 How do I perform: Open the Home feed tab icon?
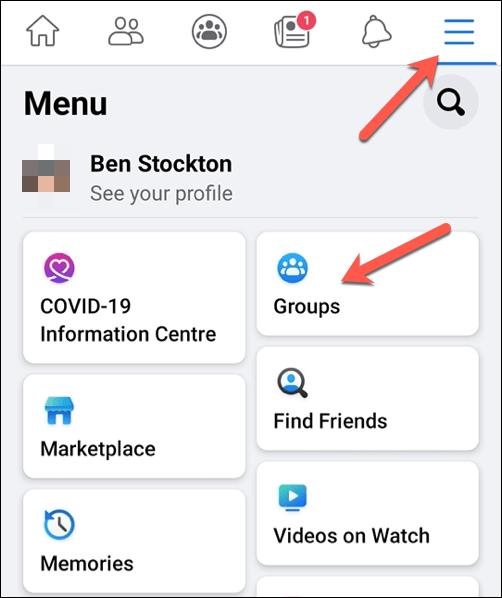point(42,31)
